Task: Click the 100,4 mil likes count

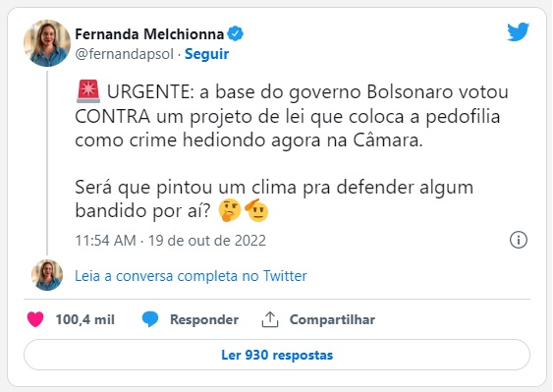Action: (x=85, y=319)
